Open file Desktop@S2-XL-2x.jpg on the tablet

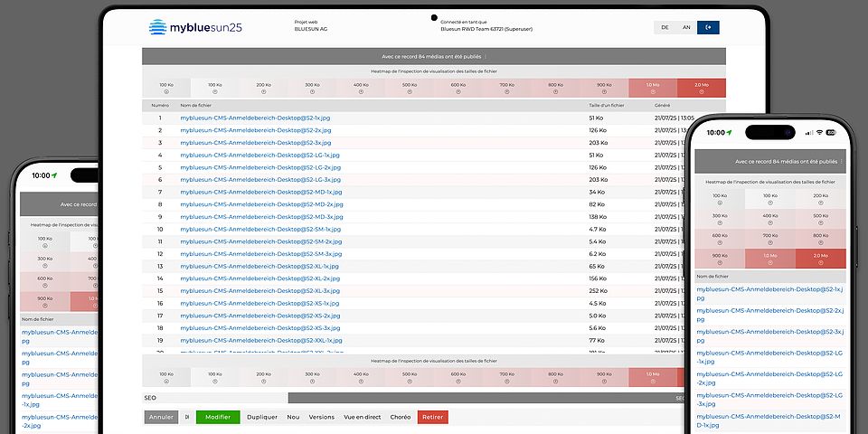point(259,278)
